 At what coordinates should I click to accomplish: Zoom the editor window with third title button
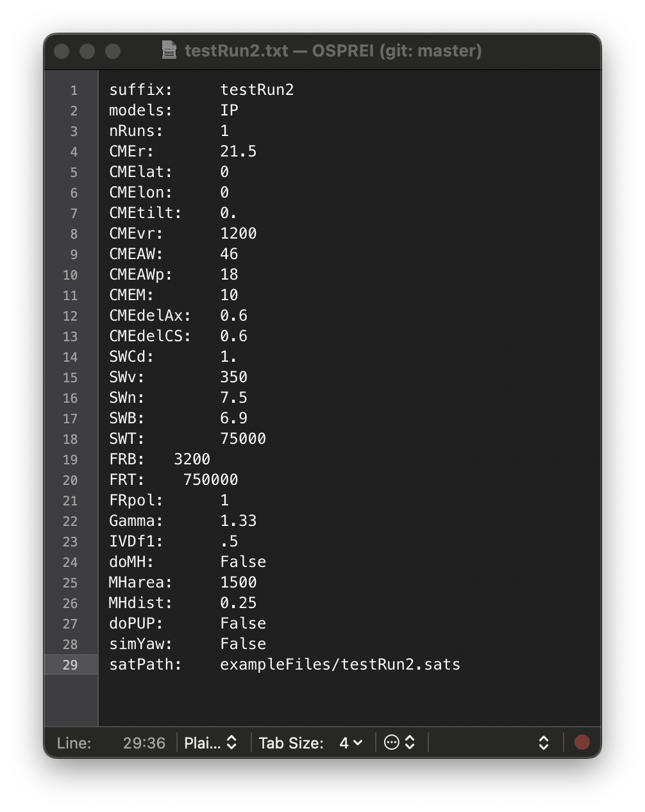(113, 51)
